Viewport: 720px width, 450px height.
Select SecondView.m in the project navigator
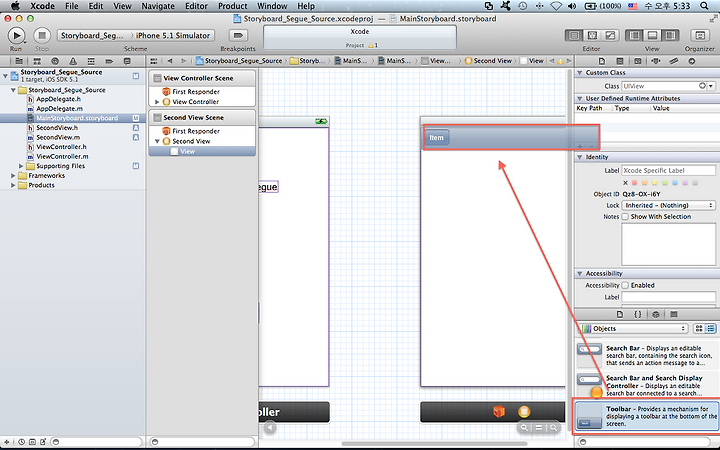58,137
